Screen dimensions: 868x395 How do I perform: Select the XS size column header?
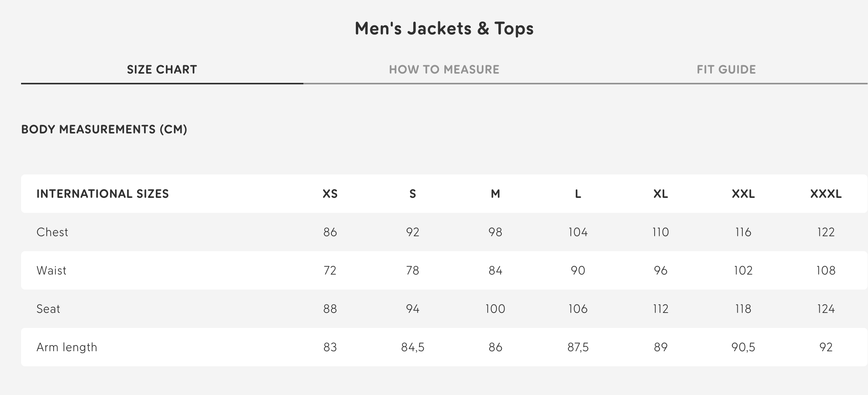(330, 194)
